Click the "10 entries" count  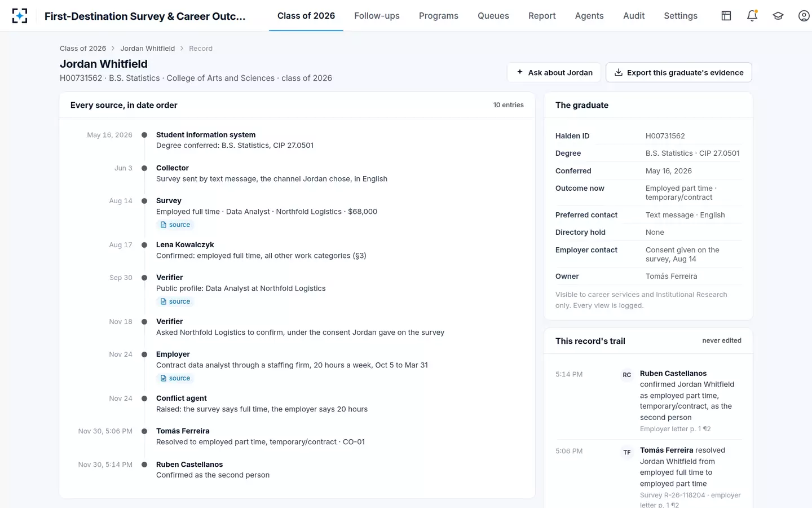pyautogui.click(x=509, y=105)
